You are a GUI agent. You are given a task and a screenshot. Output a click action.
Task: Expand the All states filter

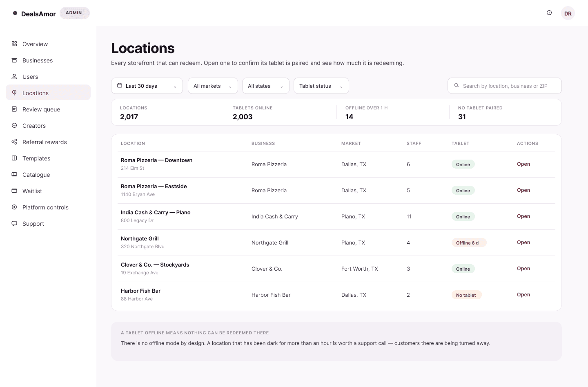266,86
